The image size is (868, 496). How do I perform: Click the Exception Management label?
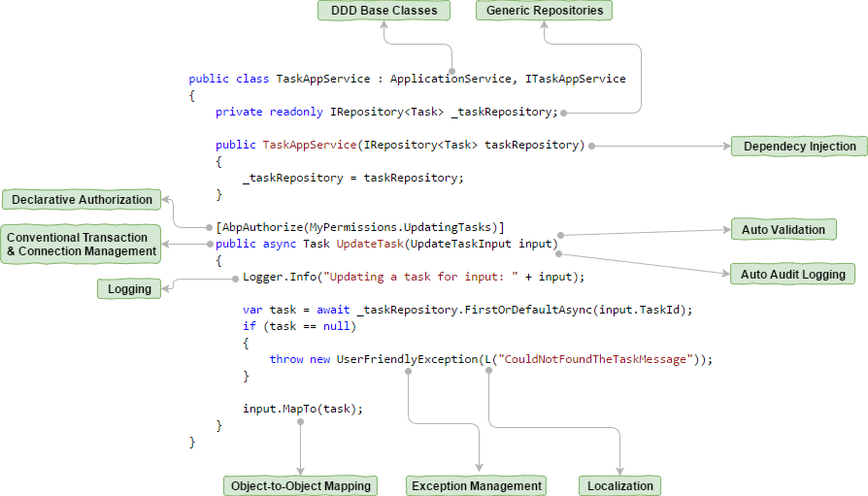pos(476,485)
